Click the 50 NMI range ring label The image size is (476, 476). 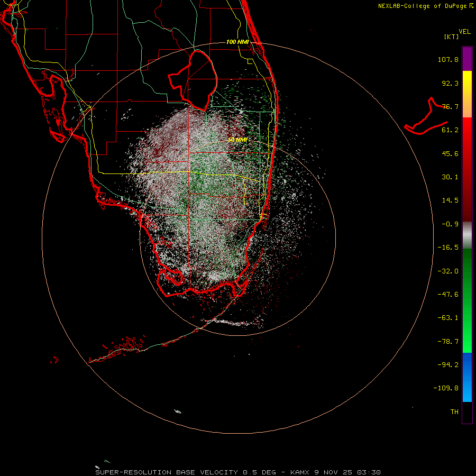click(237, 140)
